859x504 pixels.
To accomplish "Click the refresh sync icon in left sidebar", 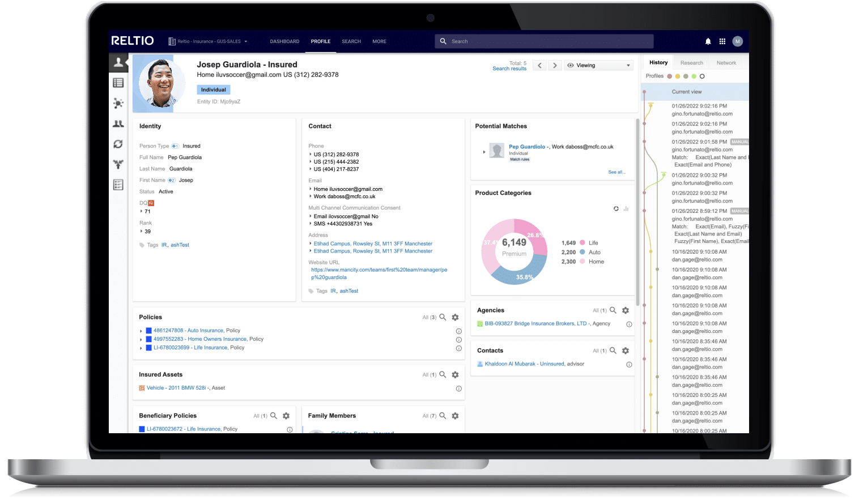I will point(118,144).
